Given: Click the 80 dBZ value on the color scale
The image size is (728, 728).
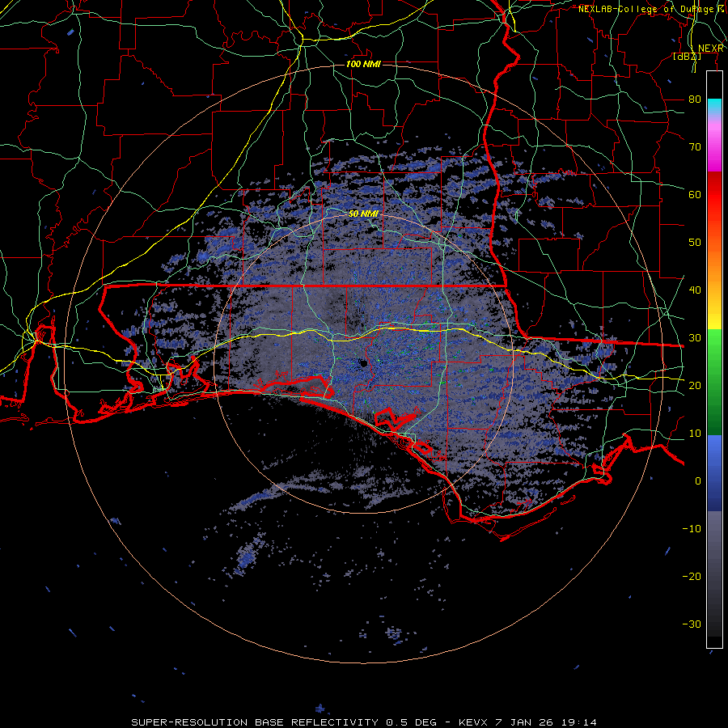Looking at the screenshot, I should pyautogui.click(x=695, y=99).
